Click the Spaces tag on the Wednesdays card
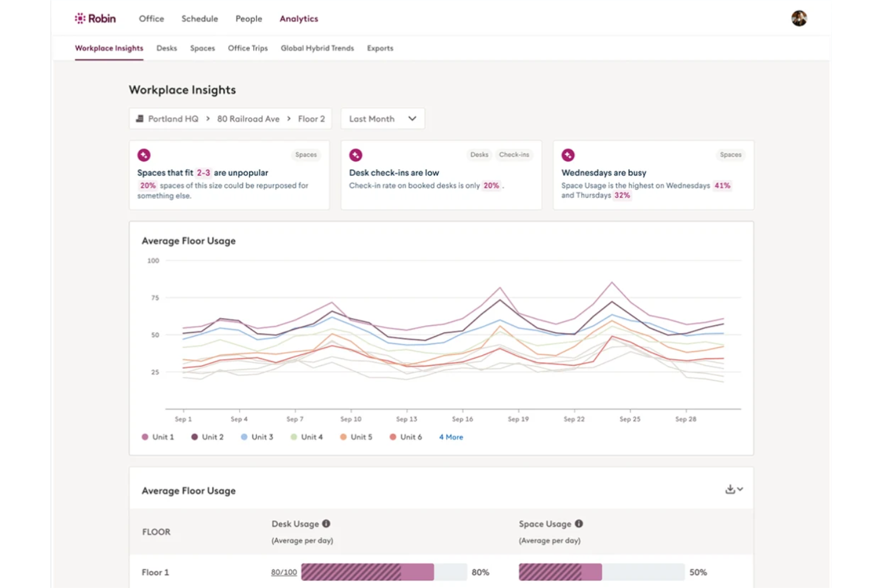882x588 pixels. point(731,155)
